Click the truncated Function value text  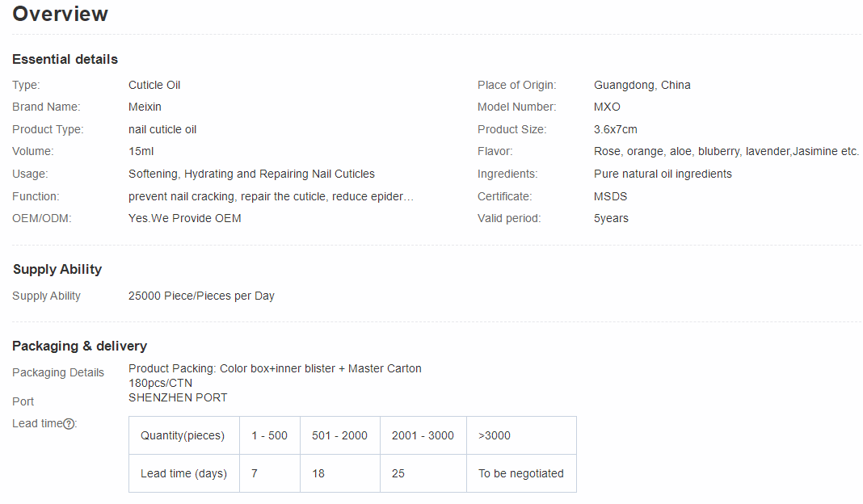(271, 196)
